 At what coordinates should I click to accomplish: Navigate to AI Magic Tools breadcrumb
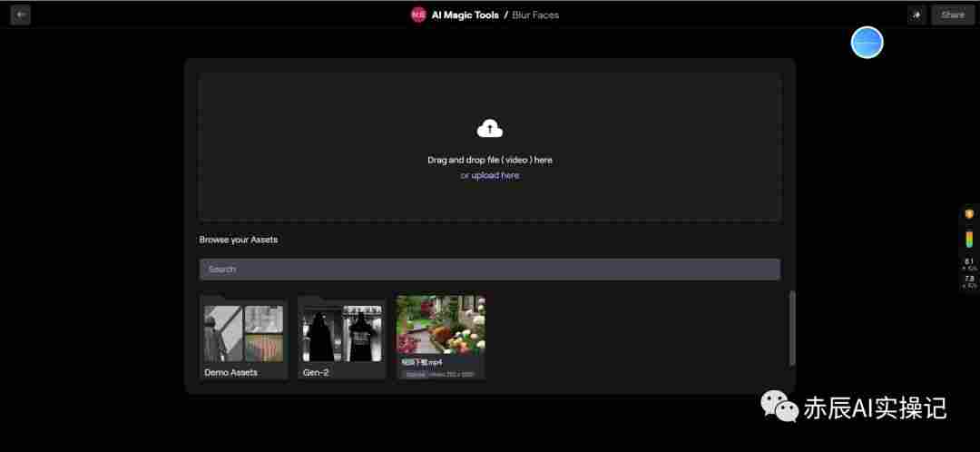point(465,15)
